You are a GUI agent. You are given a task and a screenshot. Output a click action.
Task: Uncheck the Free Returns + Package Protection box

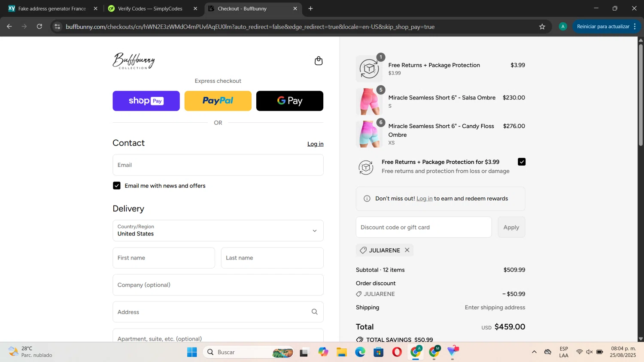(522, 162)
